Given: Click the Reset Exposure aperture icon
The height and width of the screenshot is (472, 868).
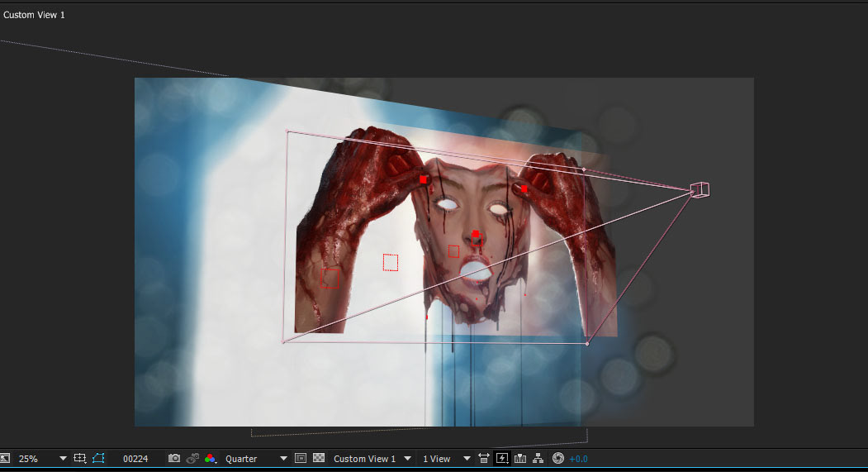Looking at the screenshot, I should [558, 458].
